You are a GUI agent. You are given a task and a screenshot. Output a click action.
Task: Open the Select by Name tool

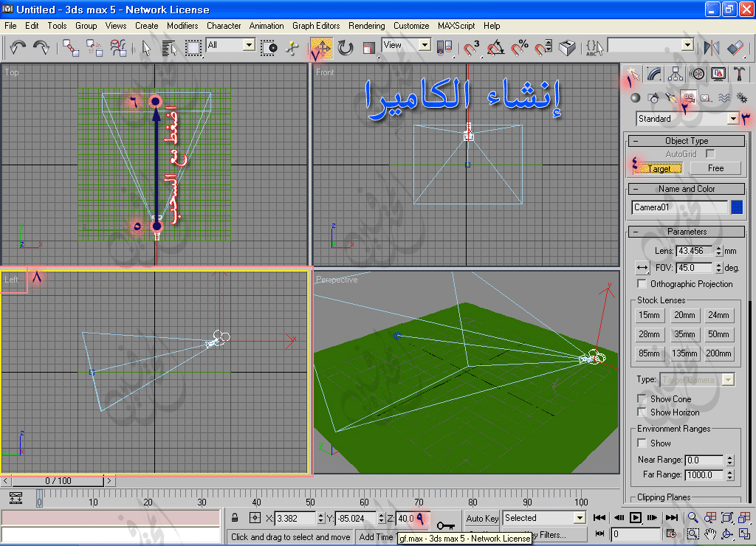(169, 48)
